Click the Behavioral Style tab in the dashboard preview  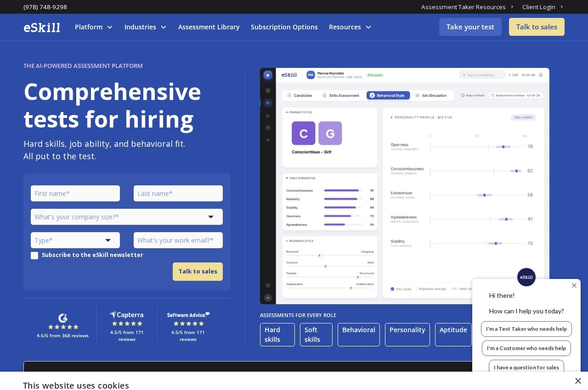click(387, 95)
